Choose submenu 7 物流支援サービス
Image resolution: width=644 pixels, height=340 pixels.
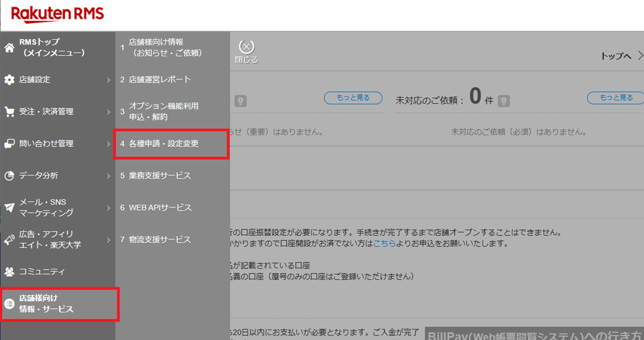click(172, 240)
